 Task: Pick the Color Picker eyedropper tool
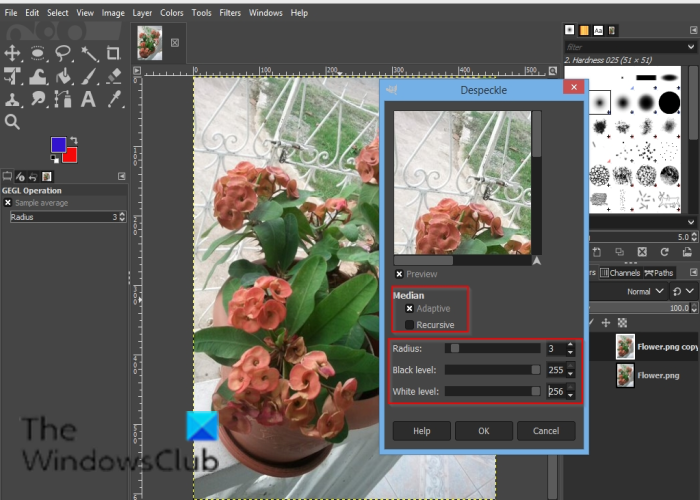[114, 99]
